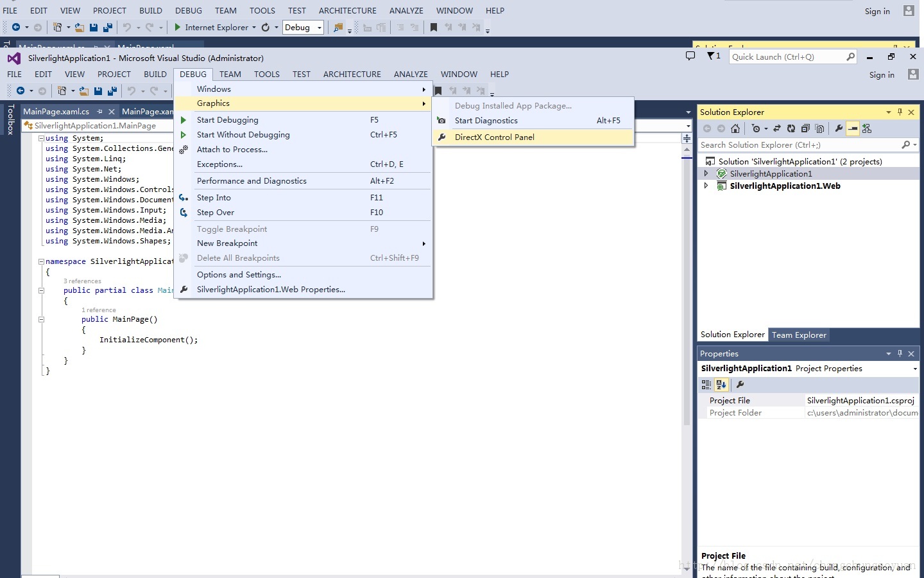Image resolution: width=924 pixels, height=578 pixels.
Task: Expand SilverlightApplication1 project node
Action: 706,173
